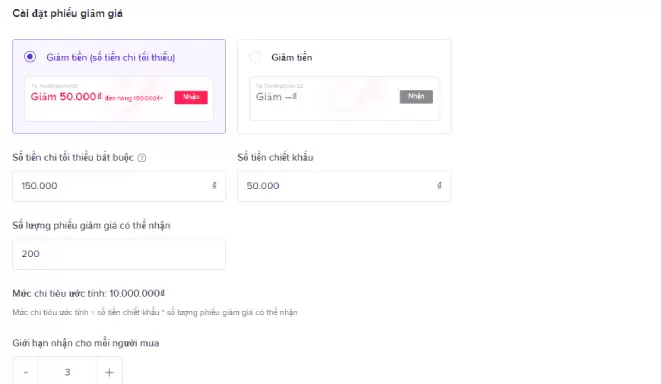Image resolution: width=661 pixels, height=384 pixels.
Task: Click the per-buyer limit value 3
Action: (x=67, y=372)
